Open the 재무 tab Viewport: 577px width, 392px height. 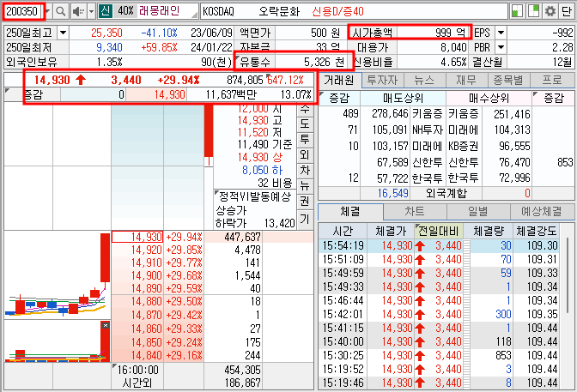tap(466, 80)
